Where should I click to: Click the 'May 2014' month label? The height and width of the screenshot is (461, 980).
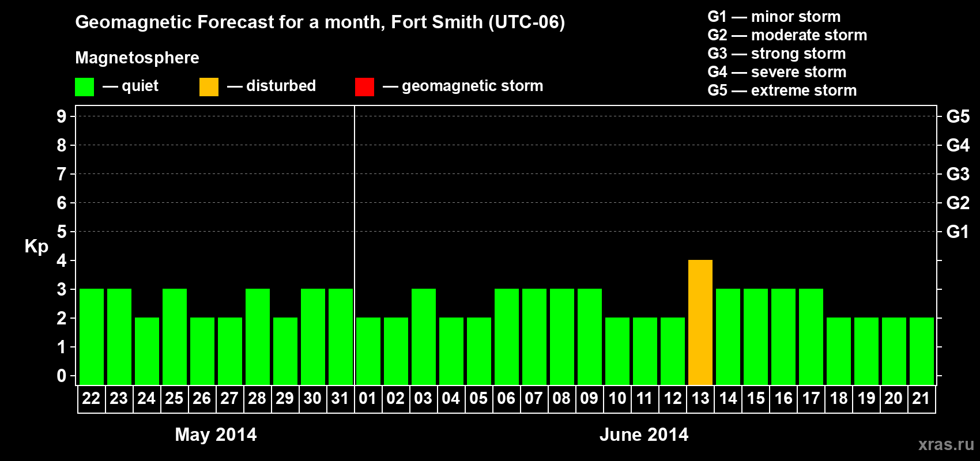point(216,434)
